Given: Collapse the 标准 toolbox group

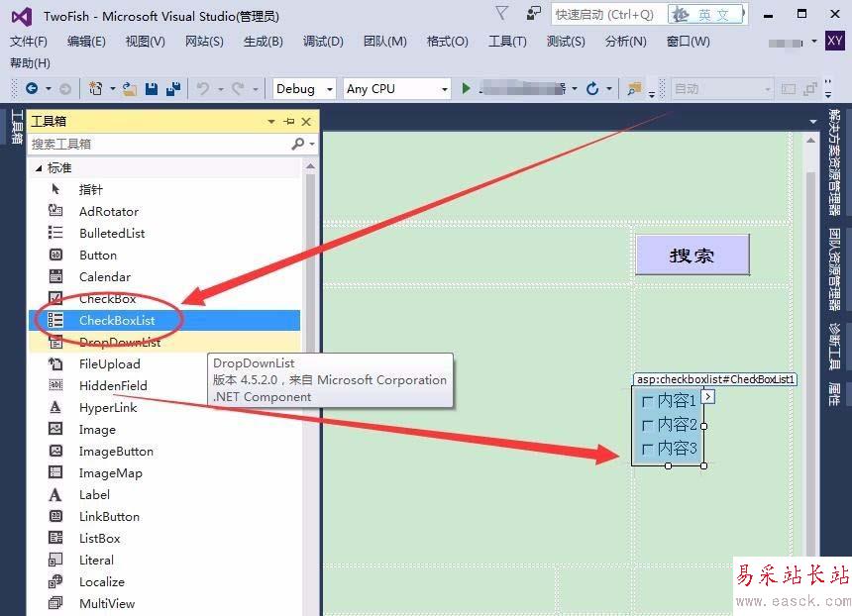Looking at the screenshot, I should click(x=39, y=168).
